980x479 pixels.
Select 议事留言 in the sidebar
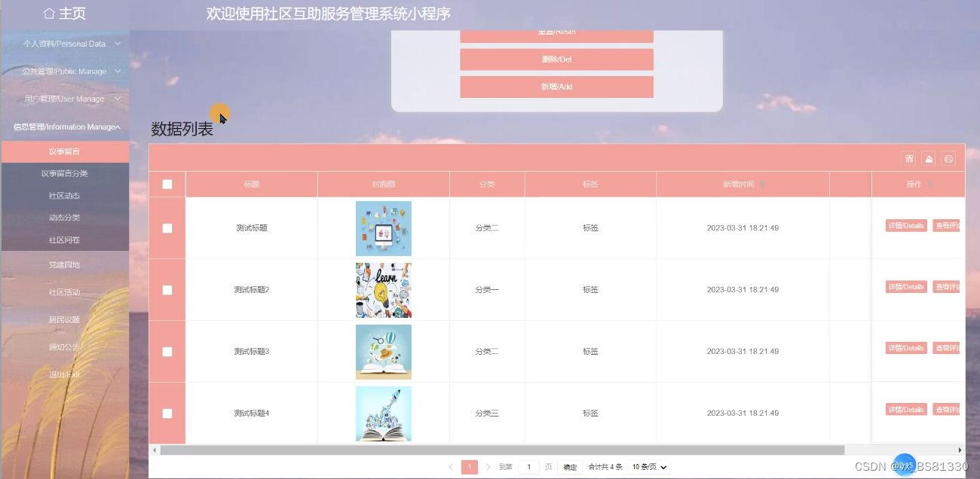tap(65, 151)
